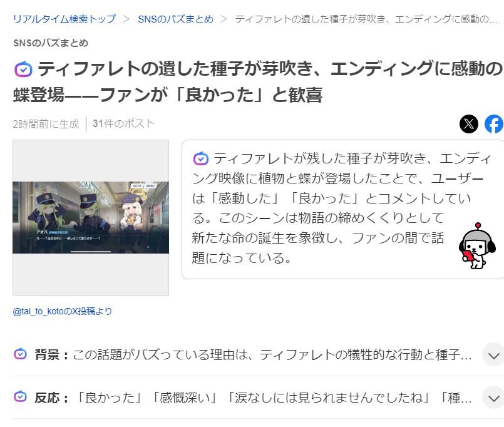The height and width of the screenshot is (427, 504).
Task: Click the current article breadcrumb text
Action: pyautogui.click(x=366, y=19)
